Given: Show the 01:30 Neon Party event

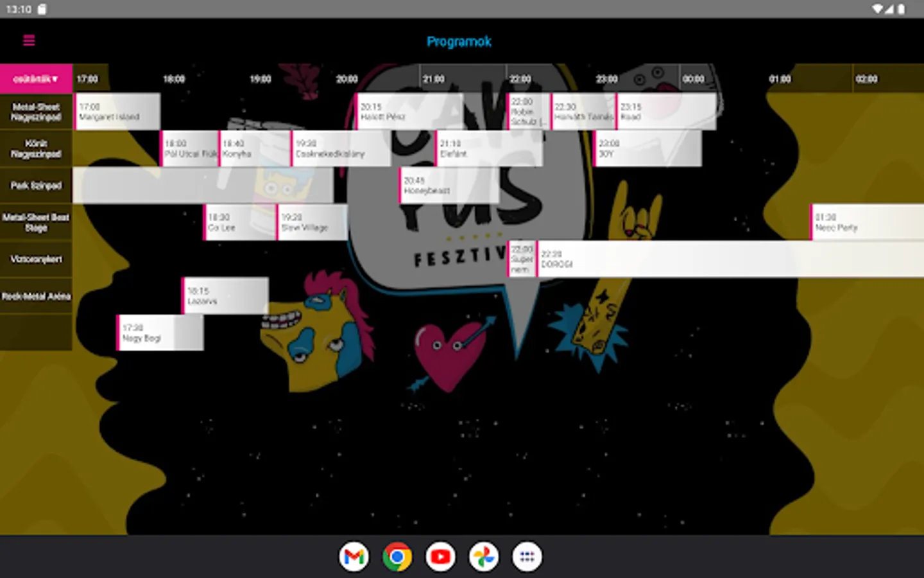Looking at the screenshot, I should [x=868, y=222].
